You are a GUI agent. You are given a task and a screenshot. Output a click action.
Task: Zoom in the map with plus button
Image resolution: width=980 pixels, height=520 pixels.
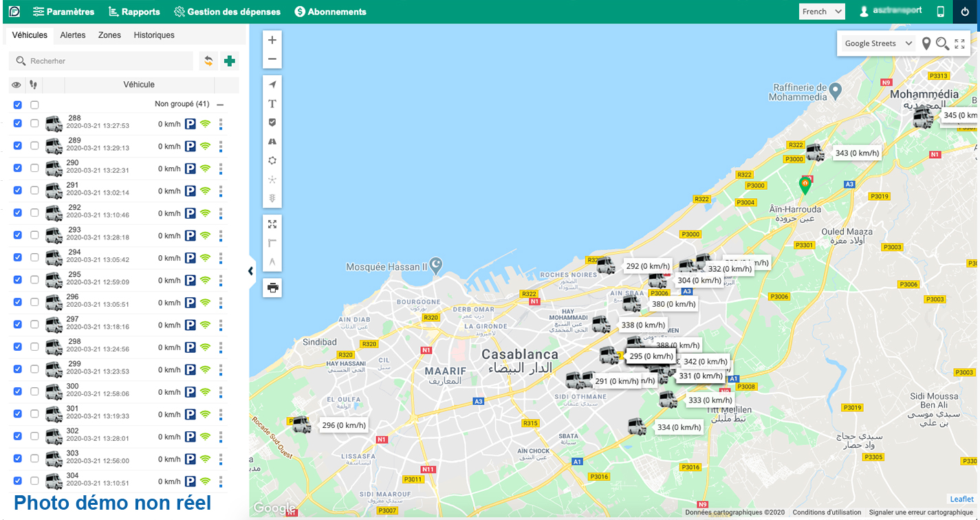click(272, 40)
